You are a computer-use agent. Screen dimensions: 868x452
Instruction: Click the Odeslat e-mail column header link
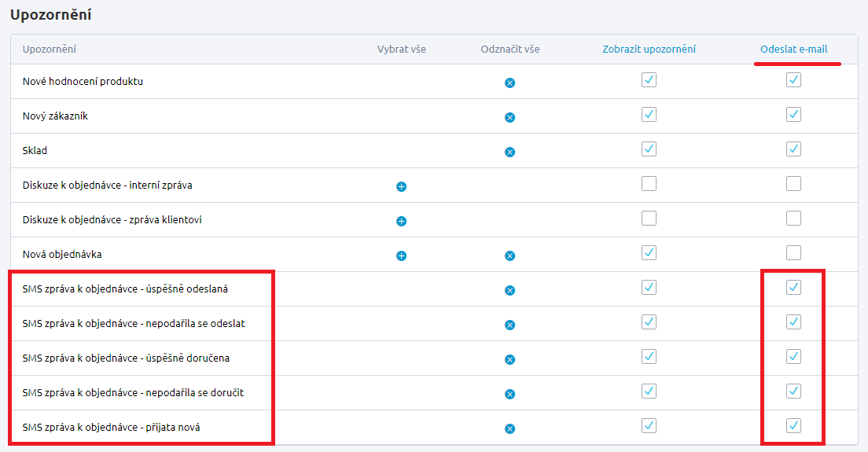pos(793,50)
